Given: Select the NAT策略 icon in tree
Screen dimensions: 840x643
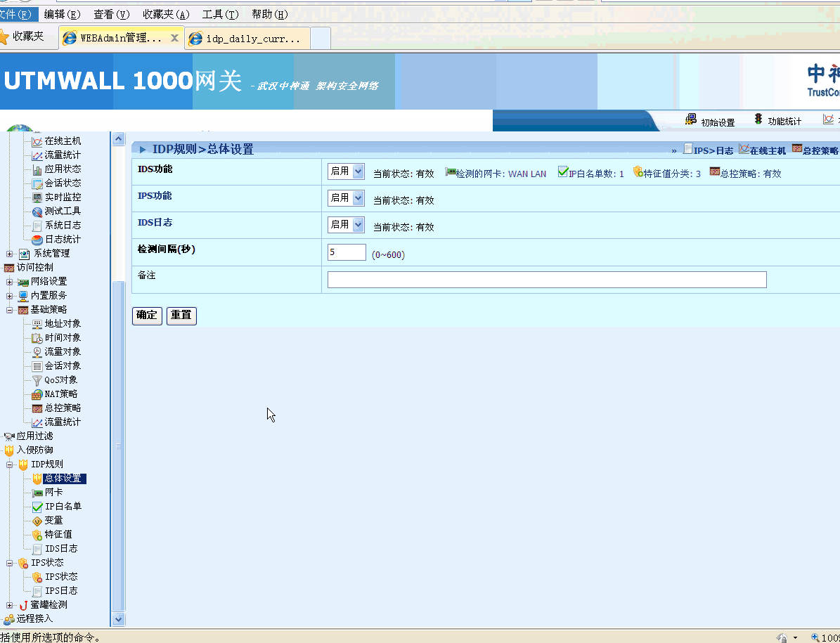Looking at the screenshot, I should (37, 394).
